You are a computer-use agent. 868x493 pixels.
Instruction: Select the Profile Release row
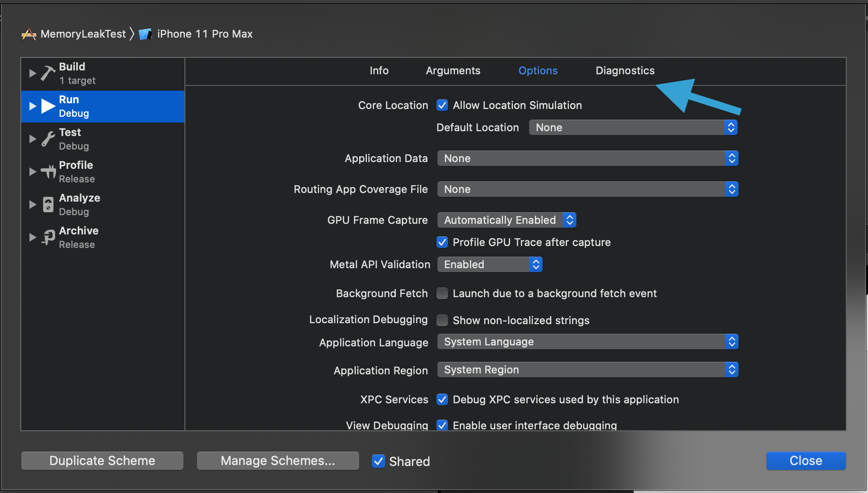103,172
